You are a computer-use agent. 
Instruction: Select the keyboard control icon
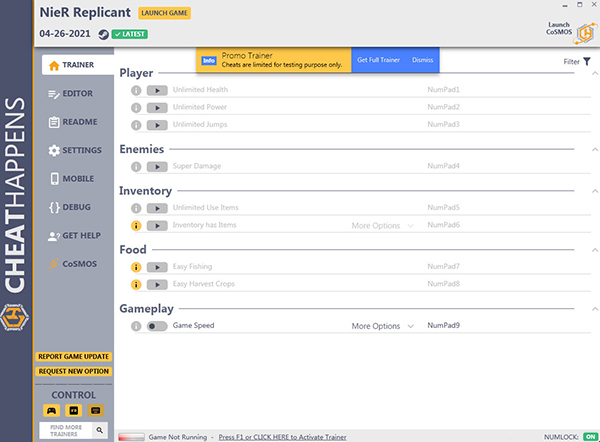tap(96, 411)
